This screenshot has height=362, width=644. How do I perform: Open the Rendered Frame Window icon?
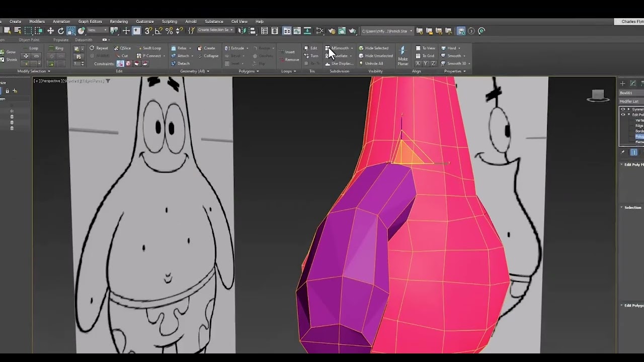pyautogui.click(x=342, y=31)
